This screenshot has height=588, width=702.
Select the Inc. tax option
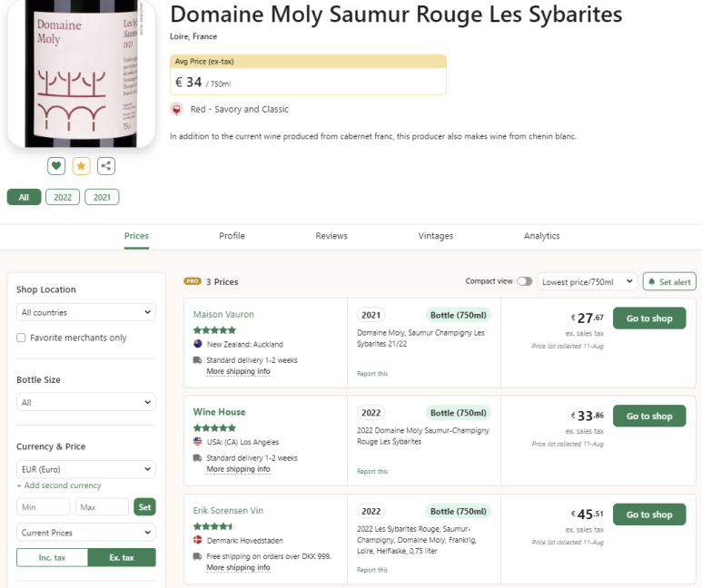coord(52,557)
